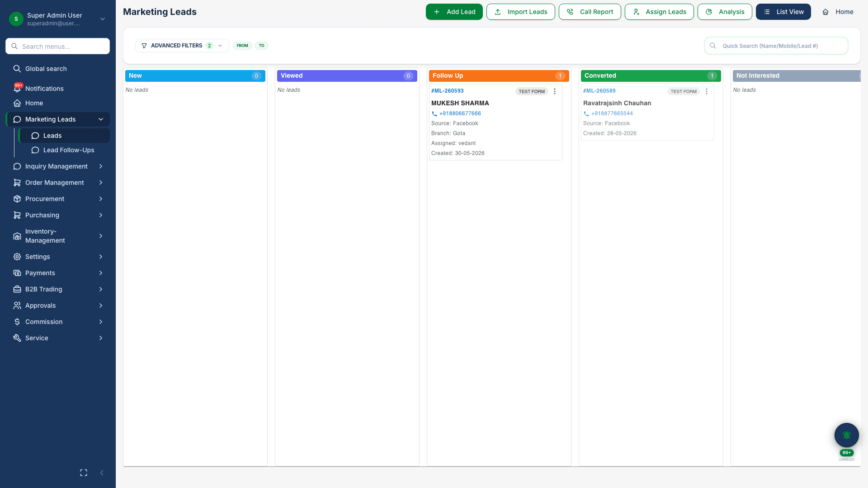This screenshot has height=488, width=868.
Task: Focus the Search menus input field
Action: pyautogui.click(x=57, y=46)
